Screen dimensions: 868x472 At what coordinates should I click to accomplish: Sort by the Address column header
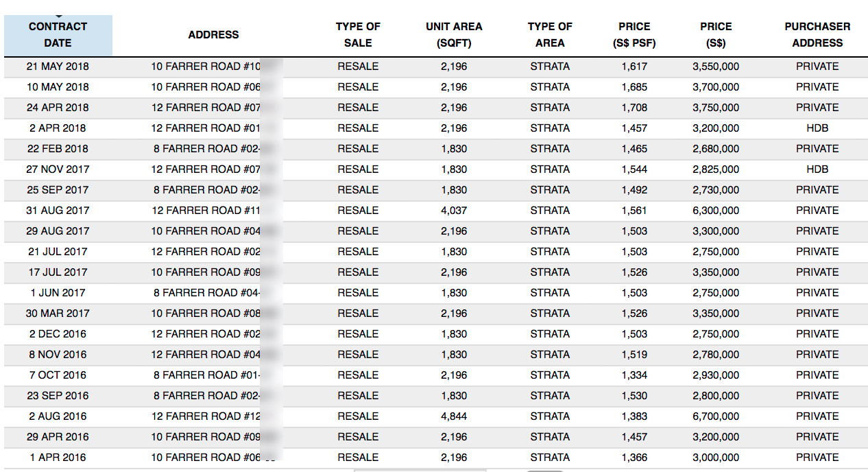pos(213,35)
